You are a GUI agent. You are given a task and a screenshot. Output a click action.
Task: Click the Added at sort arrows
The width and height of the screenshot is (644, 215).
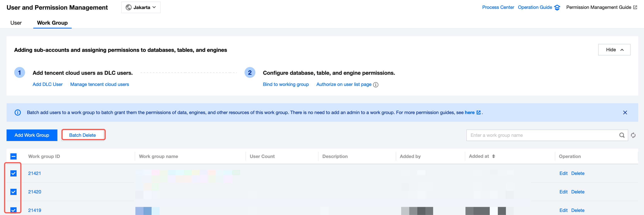[x=494, y=156]
